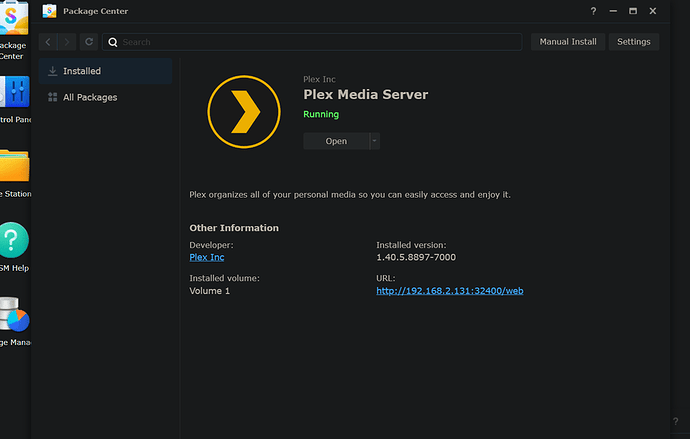
Task: Close the Package Center window
Action: click(x=653, y=11)
